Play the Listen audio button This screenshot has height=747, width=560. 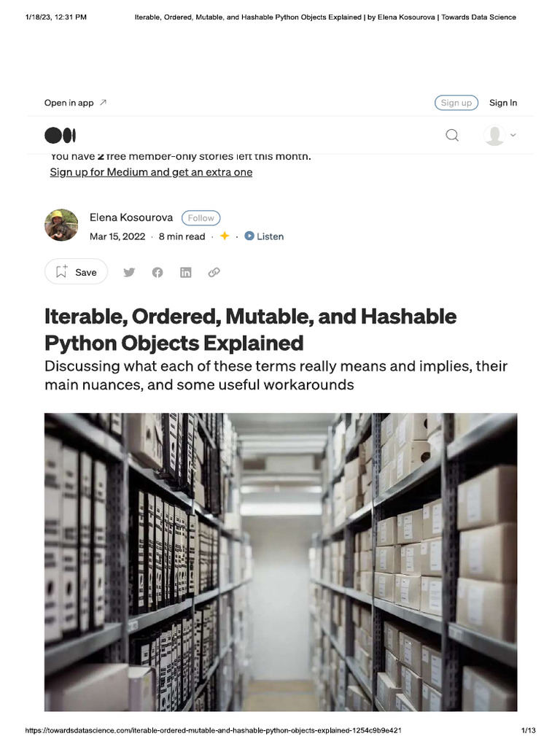[264, 236]
